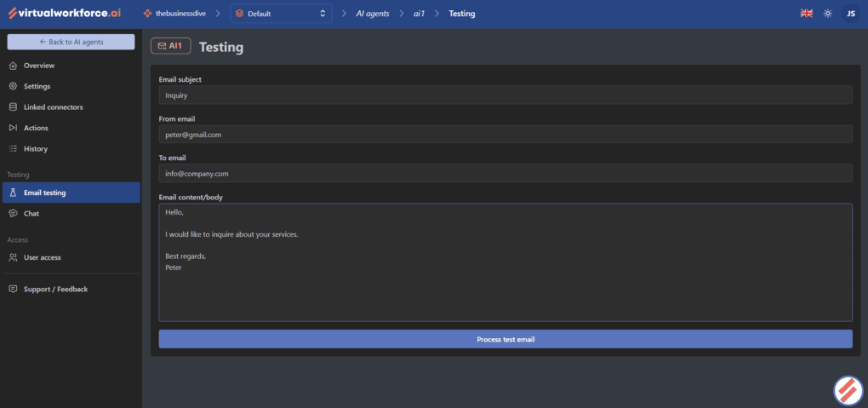The width and height of the screenshot is (868, 408).
Task: Click the virtualworkforce.ai logo
Action: click(65, 13)
